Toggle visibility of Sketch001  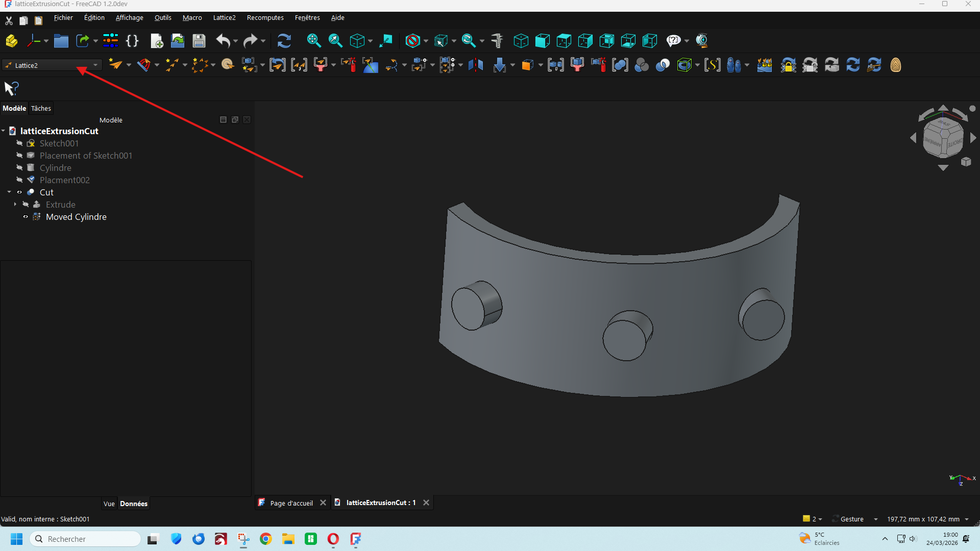point(19,143)
